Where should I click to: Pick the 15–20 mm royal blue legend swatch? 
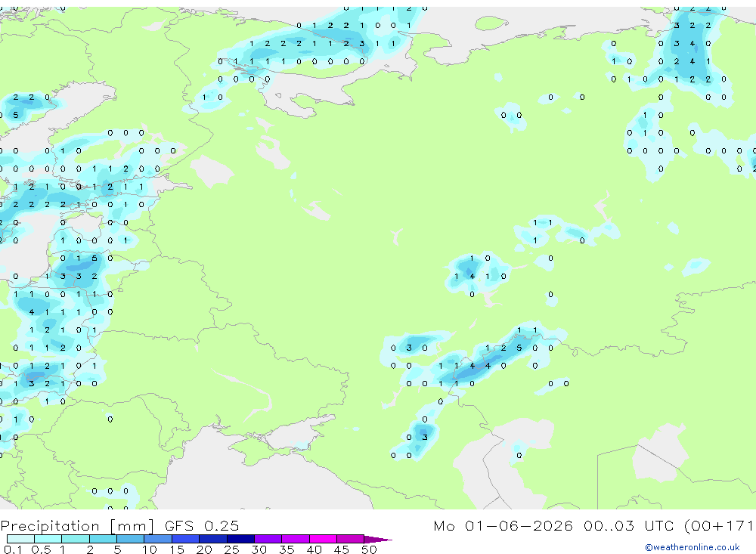coord(186,539)
